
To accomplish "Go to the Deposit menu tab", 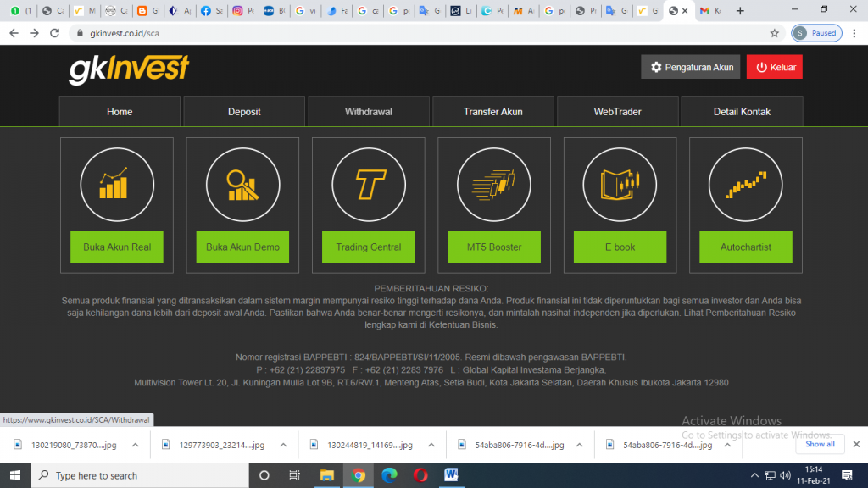I will [244, 112].
